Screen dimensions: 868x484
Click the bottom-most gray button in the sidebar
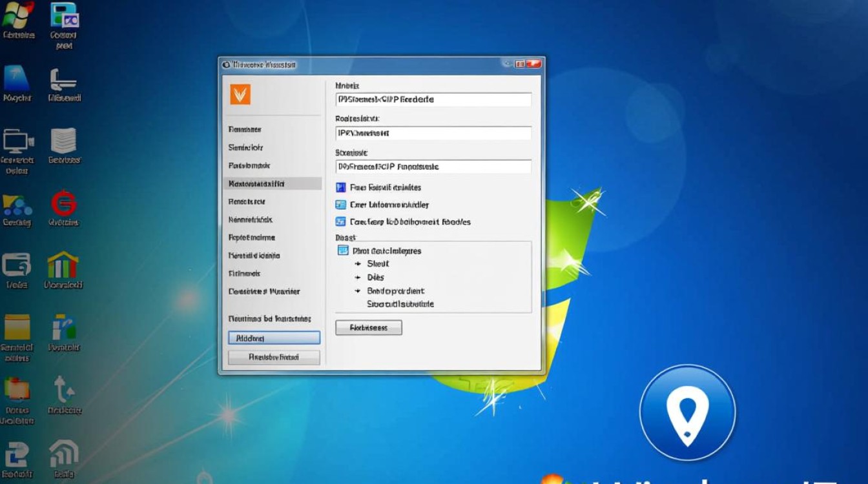coord(274,357)
